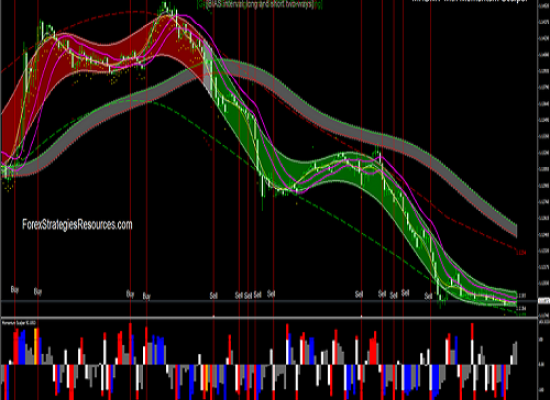
Task: Click the horizontal current price line
Action: [x=269, y=301]
